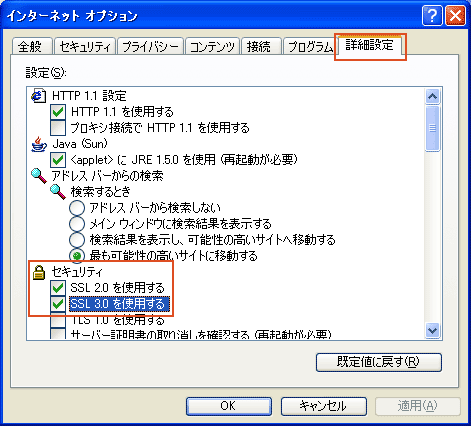
Task: Click the アドレス バーからの検索 magnifier icon
Action: coord(39,176)
